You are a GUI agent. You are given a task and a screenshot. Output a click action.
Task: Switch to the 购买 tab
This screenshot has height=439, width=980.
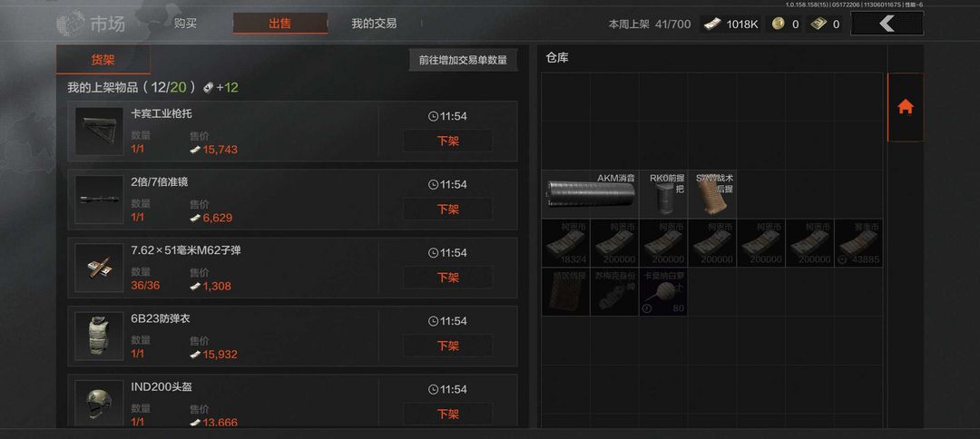(185, 24)
